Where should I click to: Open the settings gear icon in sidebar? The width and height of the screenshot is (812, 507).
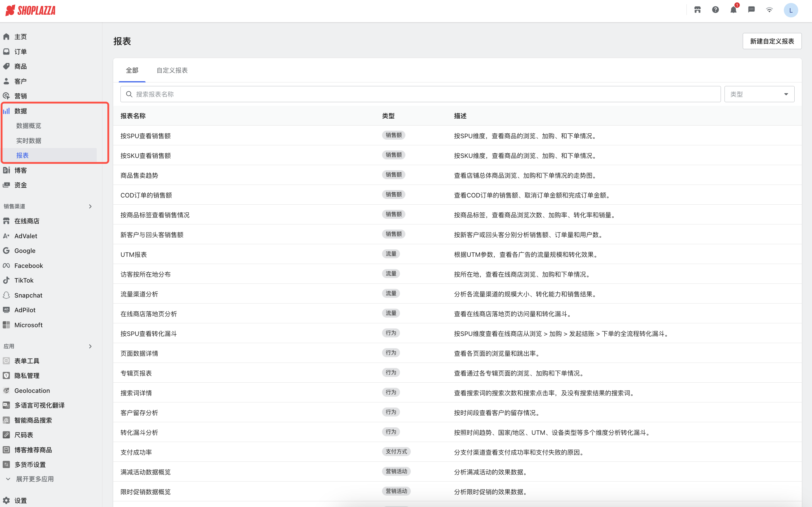click(x=6, y=500)
